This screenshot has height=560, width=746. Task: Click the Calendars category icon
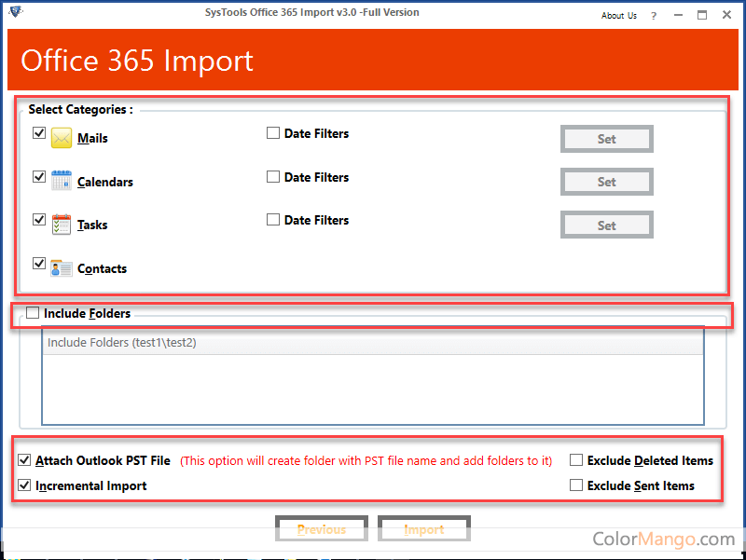[62, 181]
